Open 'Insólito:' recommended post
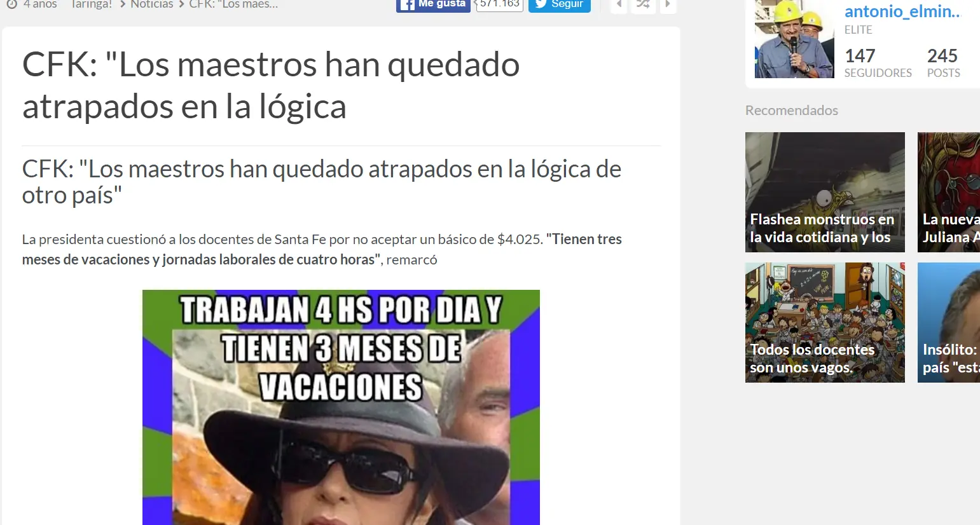This screenshot has height=525, width=980. pos(949,322)
